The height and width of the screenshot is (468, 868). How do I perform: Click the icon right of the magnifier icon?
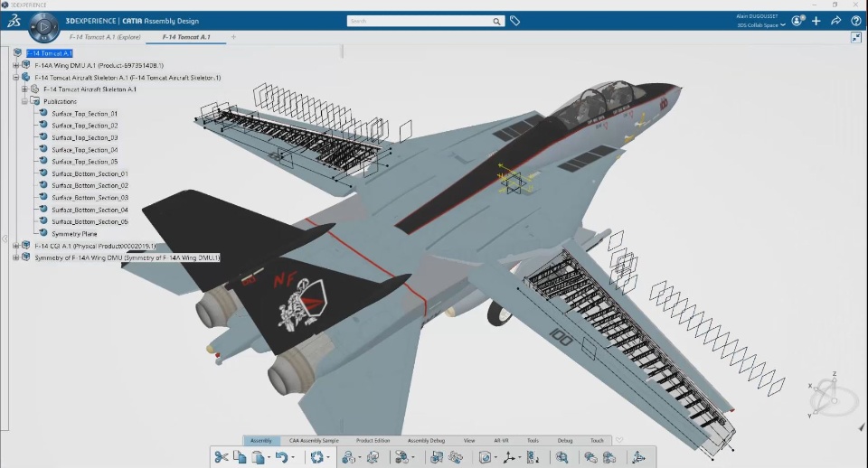click(x=590, y=457)
